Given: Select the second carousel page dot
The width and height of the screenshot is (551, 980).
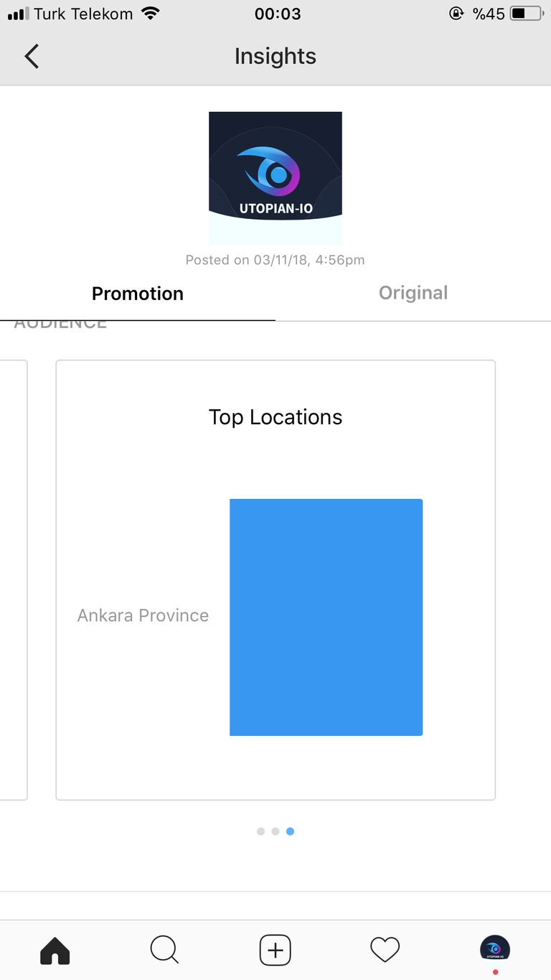Looking at the screenshot, I should (275, 831).
